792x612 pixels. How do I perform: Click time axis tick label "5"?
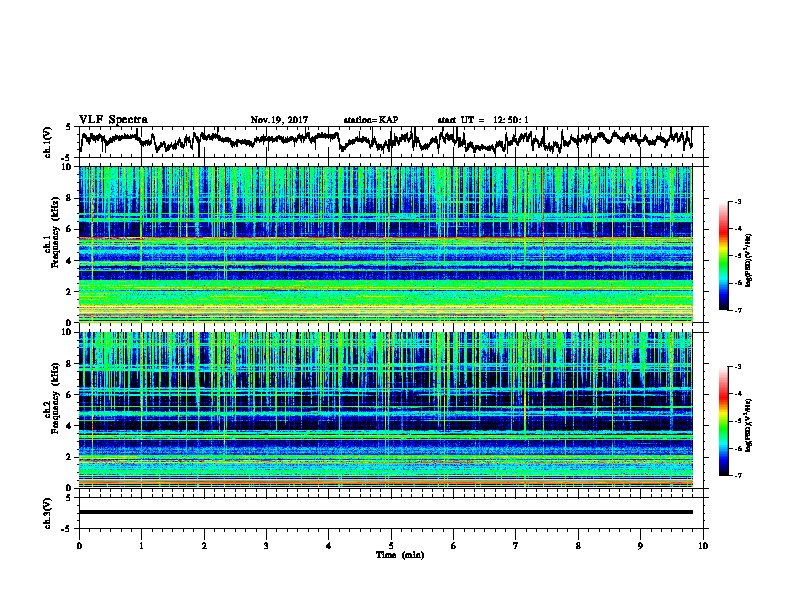coord(391,546)
